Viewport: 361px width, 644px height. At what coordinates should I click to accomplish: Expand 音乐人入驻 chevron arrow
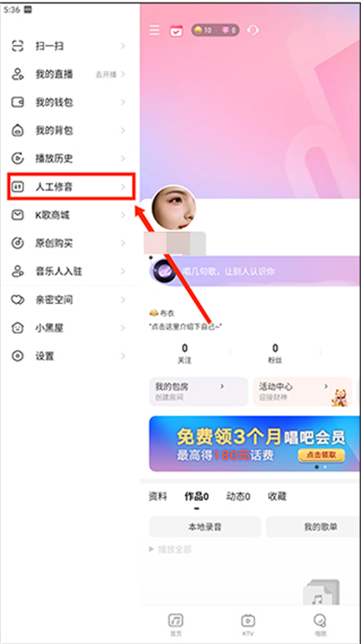tap(123, 271)
